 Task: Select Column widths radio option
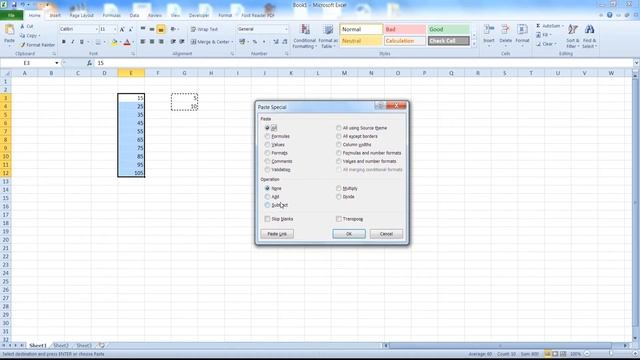coord(339,144)
